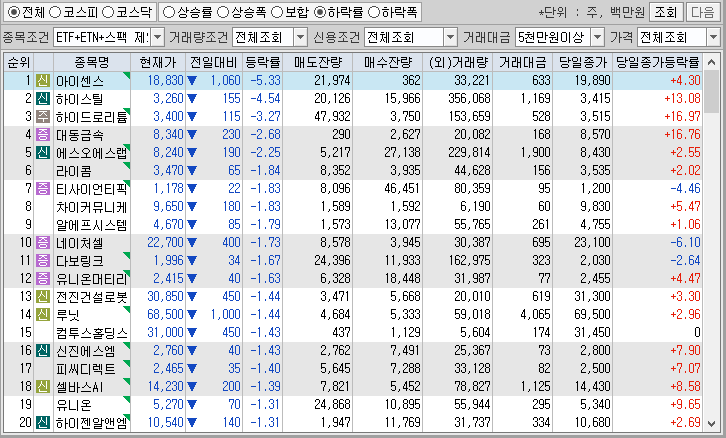726x438 pixels.
Task: Click the 증 badge next to 티사이언티픽
Action: pyautogui.click(x=43, y=188)
